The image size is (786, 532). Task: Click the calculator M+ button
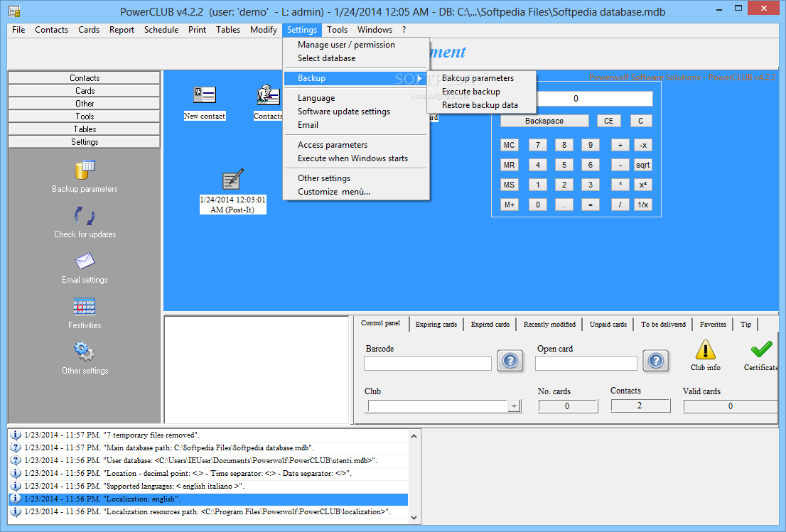click(x=510, y=205)
